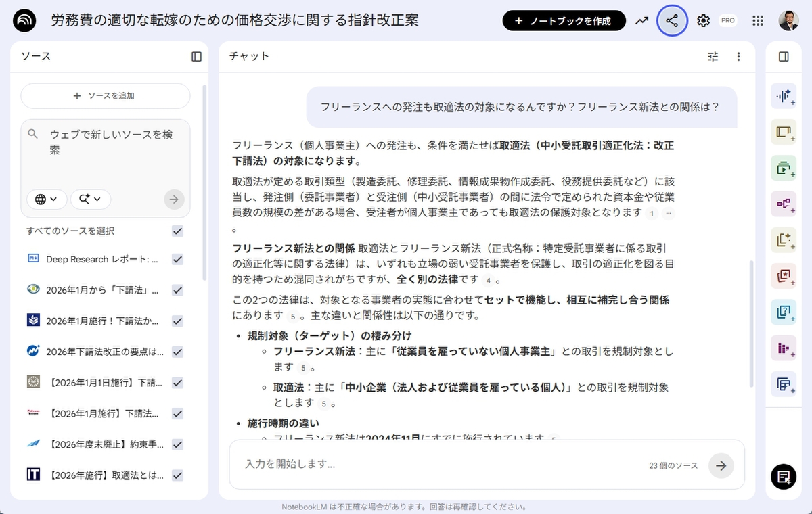Click the NotebookLM logo icon
This screenshot has height=514, width=812.
tap(25, 21)
